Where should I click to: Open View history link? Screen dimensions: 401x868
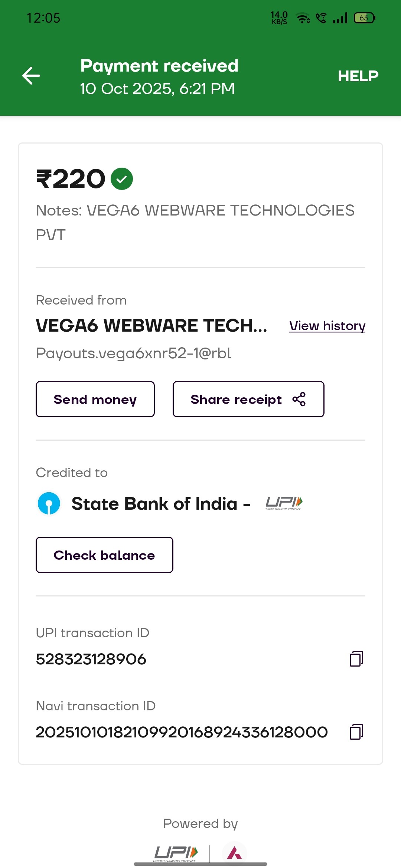coord(327,326)
